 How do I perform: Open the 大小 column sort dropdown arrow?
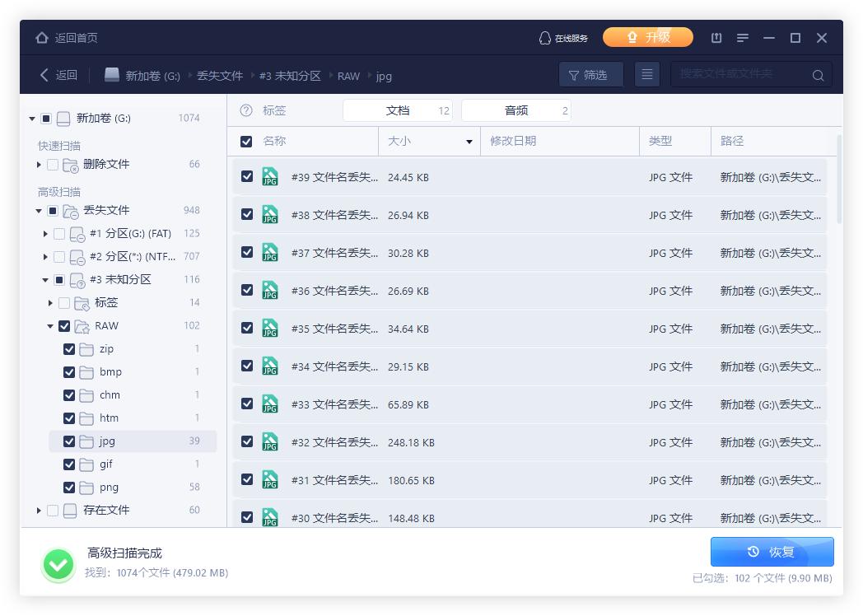coord(469,141)
